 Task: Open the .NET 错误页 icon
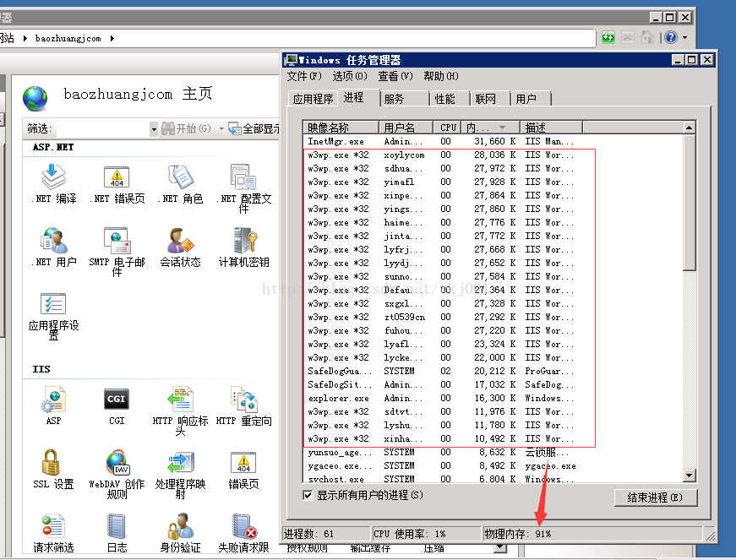click(x=117, y=177)
